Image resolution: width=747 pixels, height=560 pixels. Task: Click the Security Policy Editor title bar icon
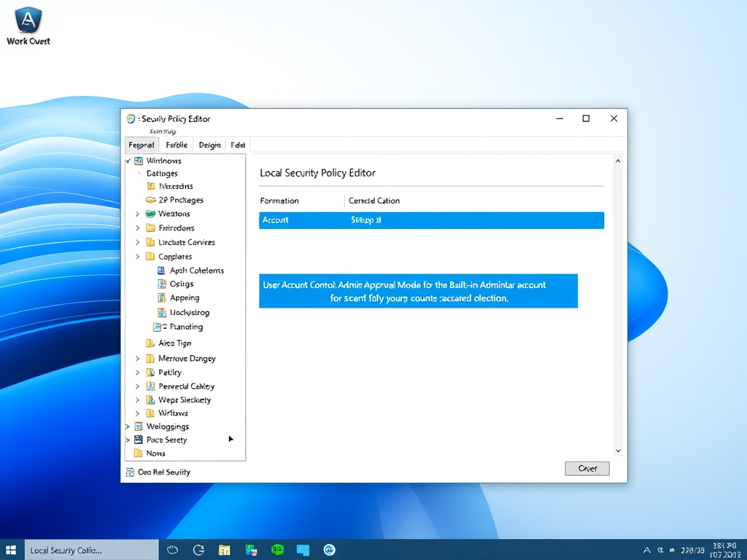pyautogui.click(x=131, y=119)
